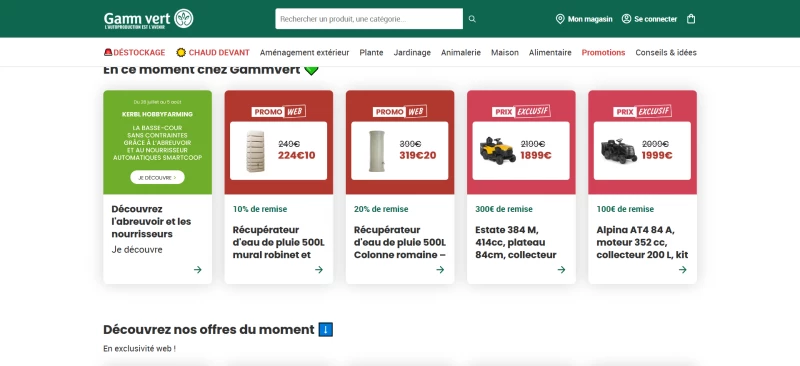The height and width of the screenshot is (366, 800).
Task: Click the 100€ de remise label
Action: pyautogui.click(x=625, y=209)
